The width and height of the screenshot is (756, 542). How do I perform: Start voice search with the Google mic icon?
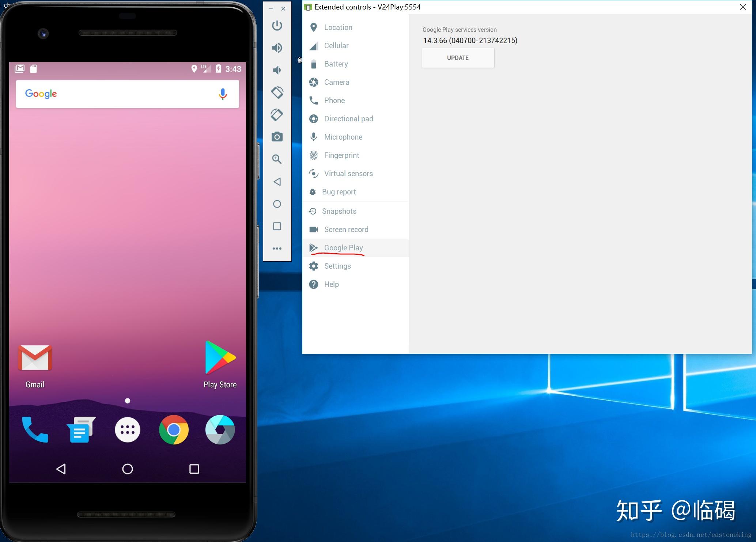pos(222,94)
